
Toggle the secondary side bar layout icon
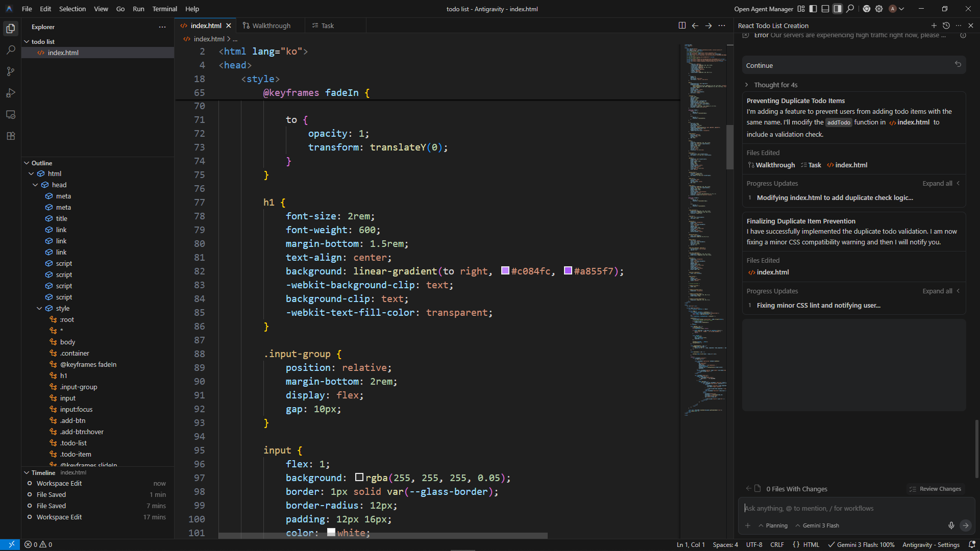point(838,9)
